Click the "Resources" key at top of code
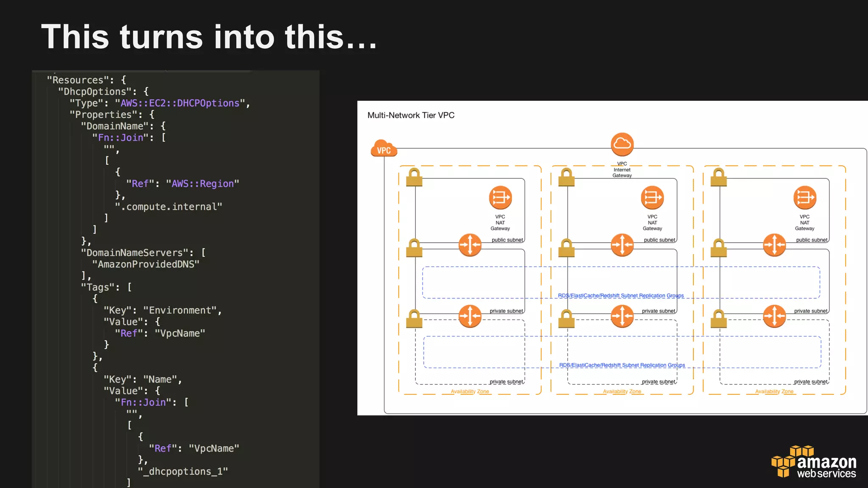Image resolution: width=868 pixels, height=488 pixels. pyautogui.click(x=78, y=80)
